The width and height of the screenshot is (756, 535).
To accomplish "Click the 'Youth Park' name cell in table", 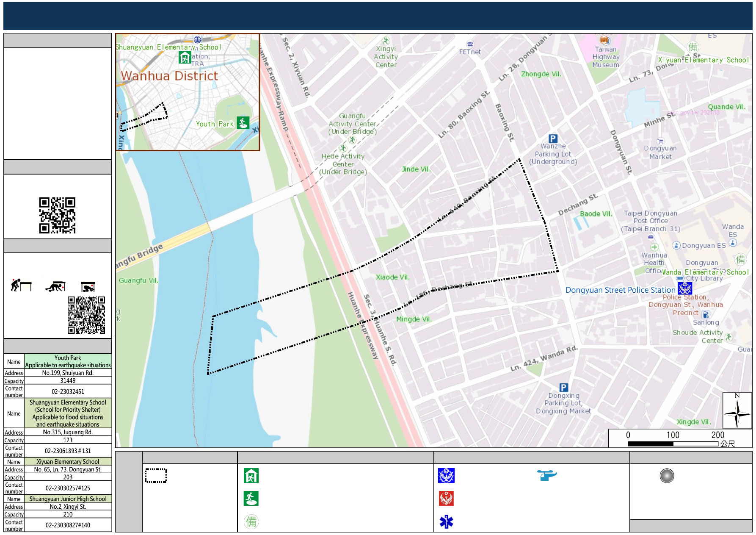I will [68, 361].
